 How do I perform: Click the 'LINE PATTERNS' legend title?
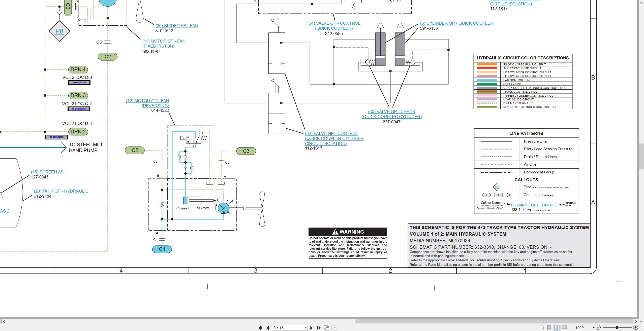point(526,133)
